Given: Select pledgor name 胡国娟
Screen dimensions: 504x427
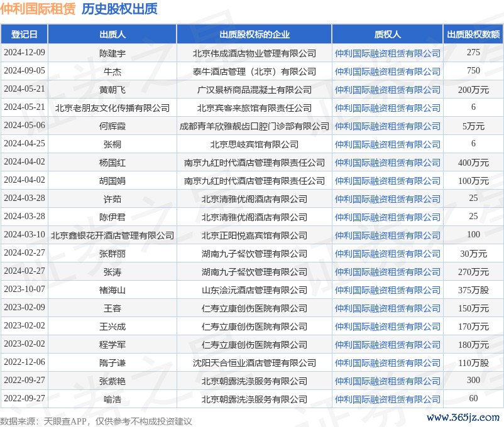Looking at the screenshot, I should tap(112, 181).
